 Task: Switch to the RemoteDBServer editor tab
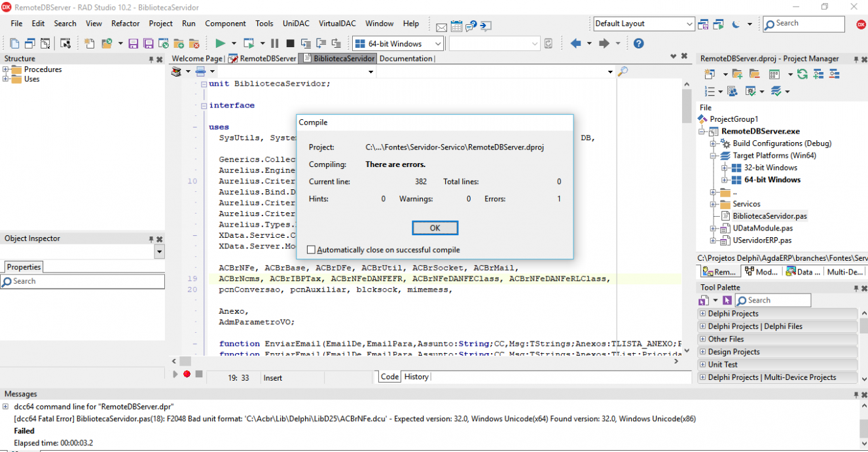262,58
